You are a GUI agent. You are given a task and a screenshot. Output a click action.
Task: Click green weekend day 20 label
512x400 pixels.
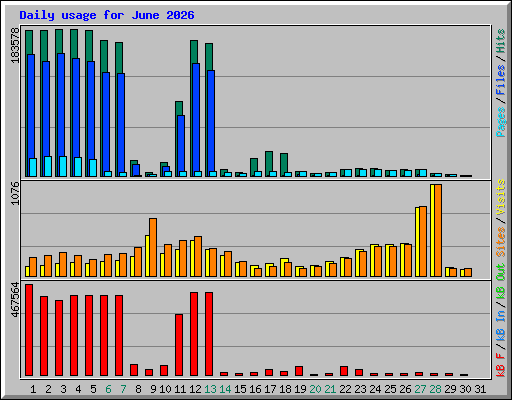pos(315,389)
